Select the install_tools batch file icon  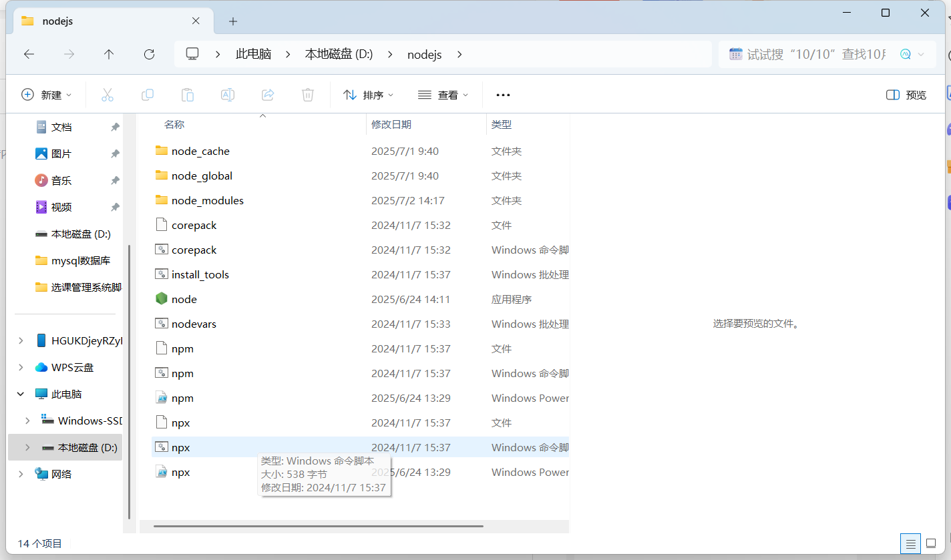[x=161, y=274]
